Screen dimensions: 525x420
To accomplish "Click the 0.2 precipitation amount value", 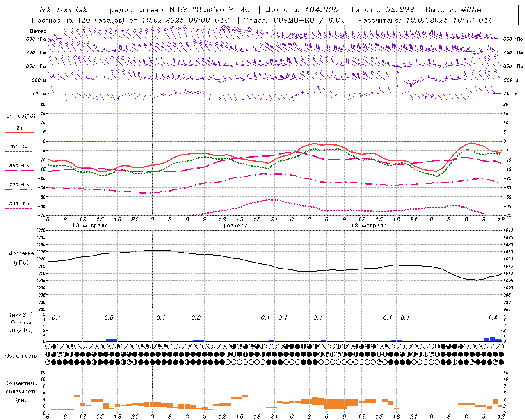I will tap(196, 318).
